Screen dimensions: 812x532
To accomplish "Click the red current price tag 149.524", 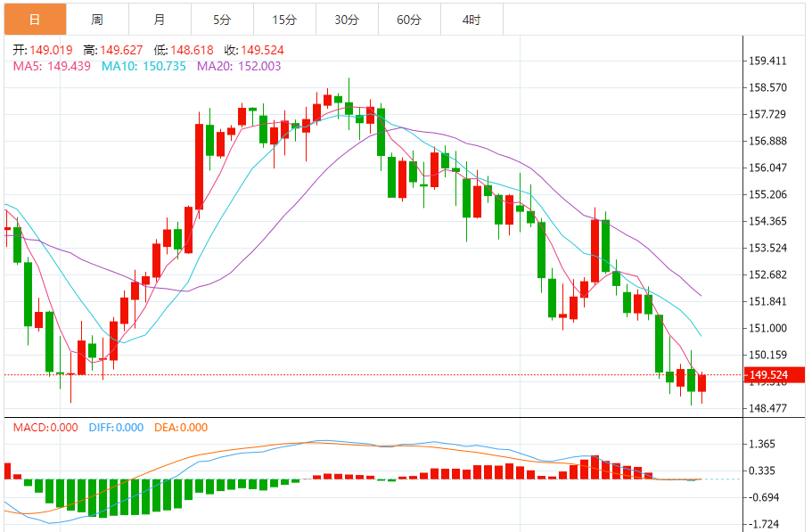I will pyautogui.click(x=775, y=374).
